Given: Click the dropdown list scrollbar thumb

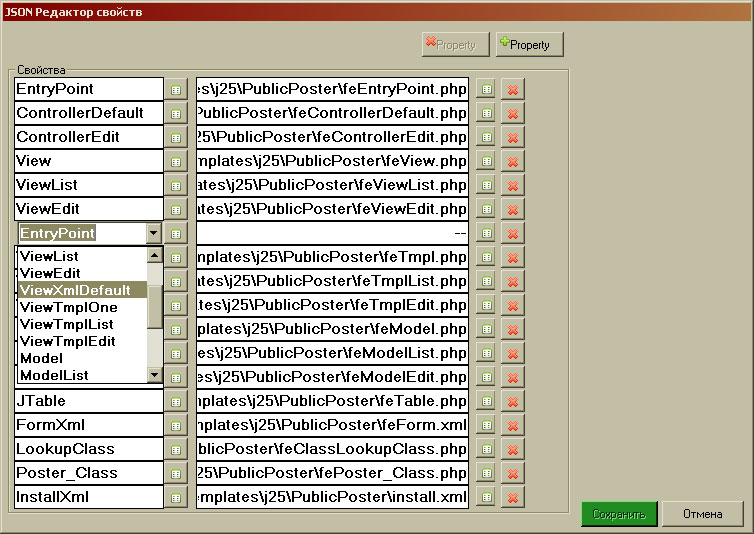Looking at the screenshot, I should coord(154,307).
